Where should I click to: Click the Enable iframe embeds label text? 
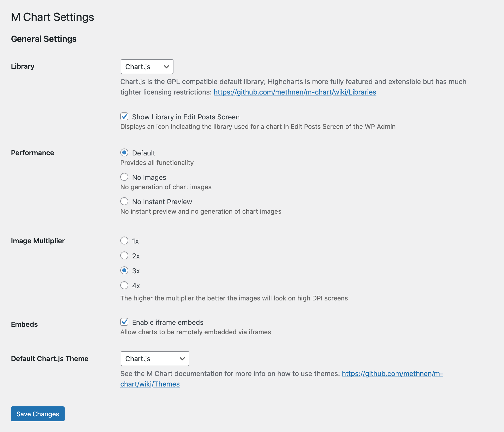tap(168, 322)
